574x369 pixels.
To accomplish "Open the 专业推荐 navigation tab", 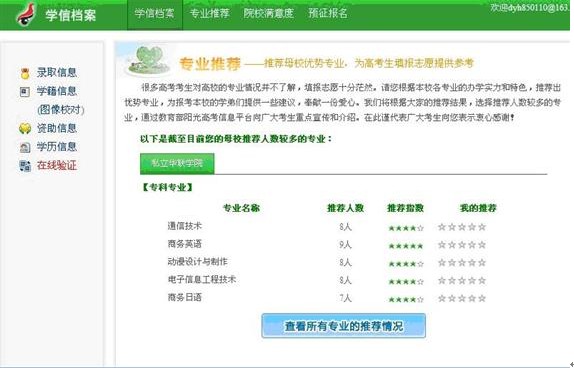I will coord(210,14).
